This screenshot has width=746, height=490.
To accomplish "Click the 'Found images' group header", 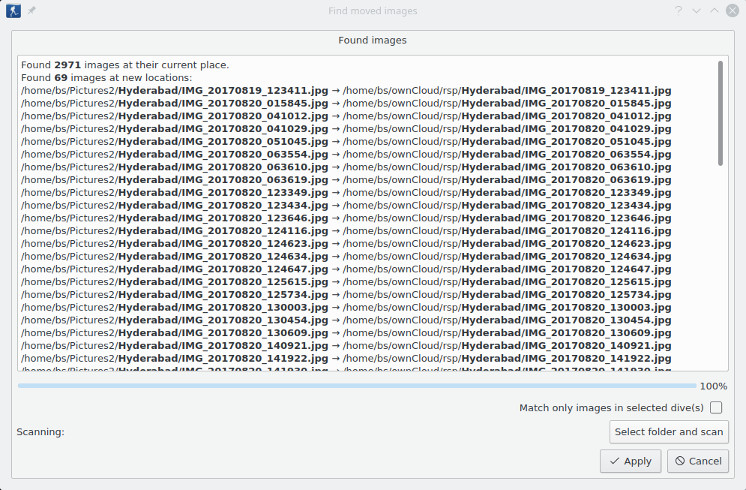I will 372,41.
